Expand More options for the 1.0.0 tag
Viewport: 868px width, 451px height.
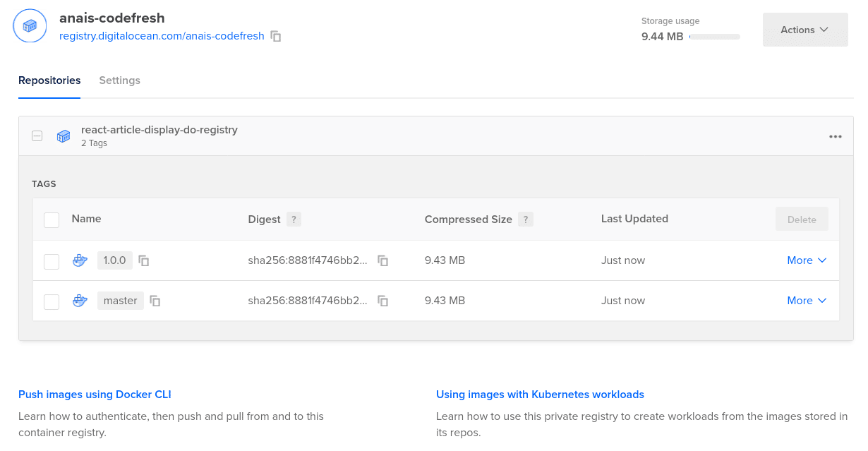807,260
